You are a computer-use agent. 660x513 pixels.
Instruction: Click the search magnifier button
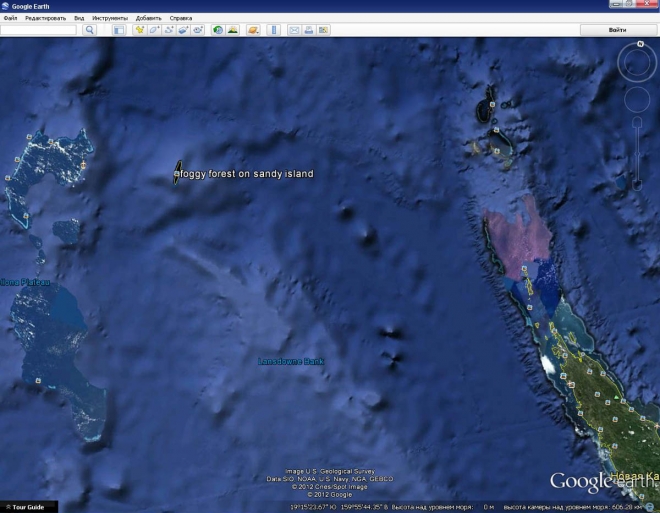[x=89, y=30]
